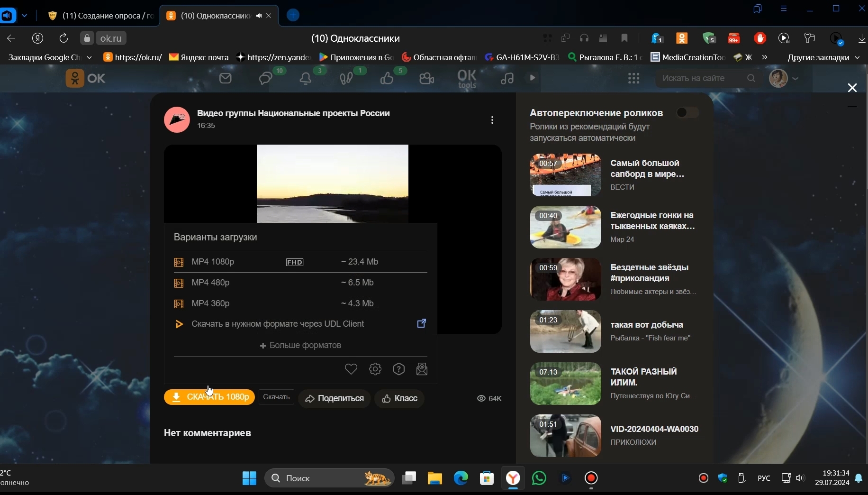Open notifications bell with 3 badge
The height and width of the screenshot is (495, 868).
(x=306, y=79)
